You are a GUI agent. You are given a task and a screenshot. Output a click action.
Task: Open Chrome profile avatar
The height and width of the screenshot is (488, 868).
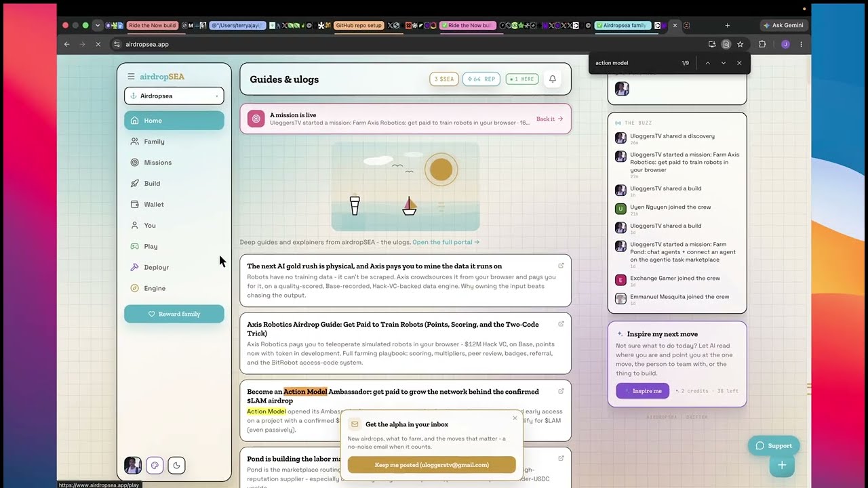[x=785, y=44]
